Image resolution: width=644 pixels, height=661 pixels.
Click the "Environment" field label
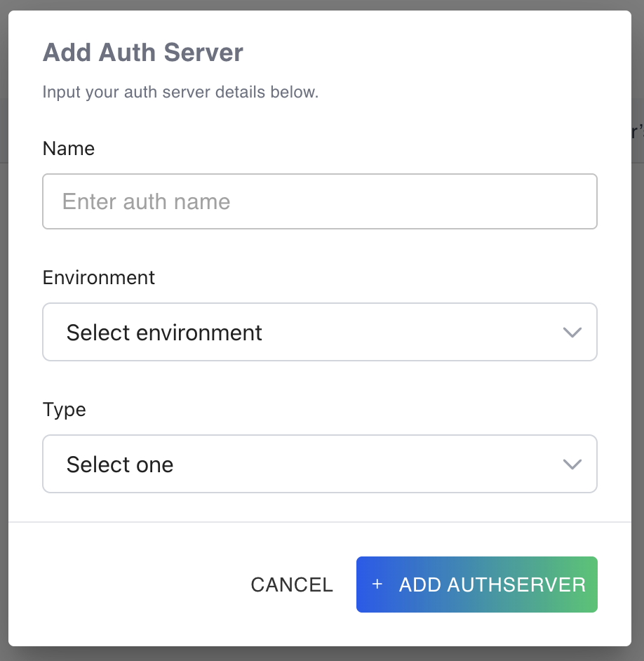click(x=99, y=277)
